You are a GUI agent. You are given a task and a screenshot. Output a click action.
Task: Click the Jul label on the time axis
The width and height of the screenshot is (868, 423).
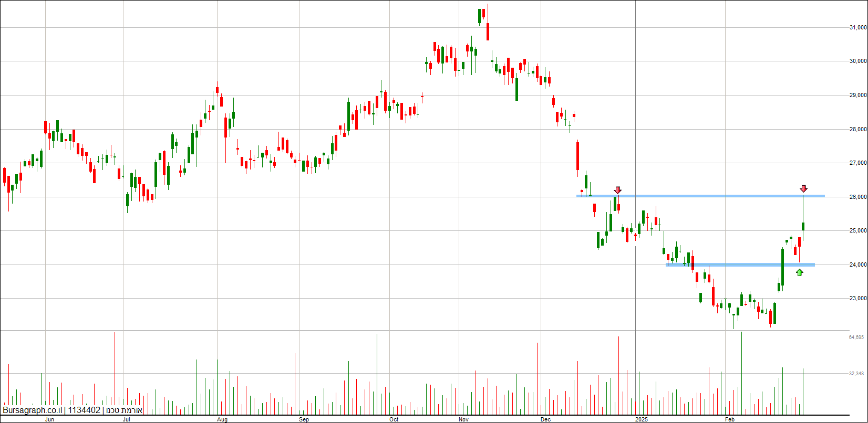click(x=127, y=419)
